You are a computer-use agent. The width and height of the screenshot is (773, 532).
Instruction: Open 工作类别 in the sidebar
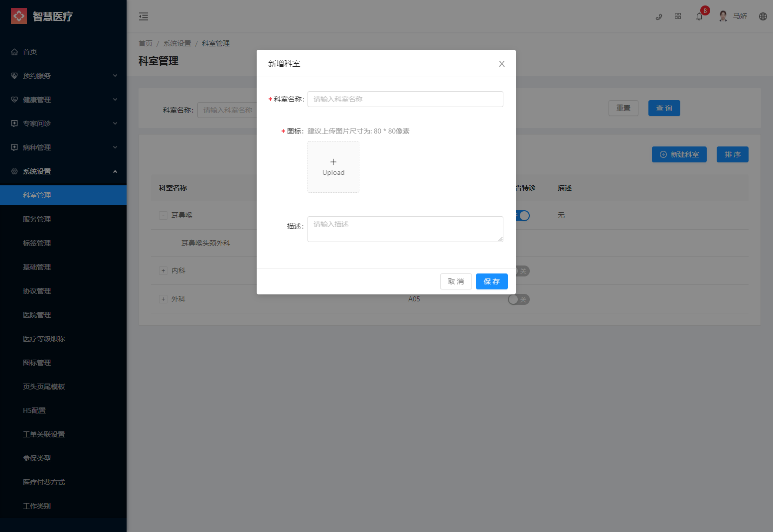(x=63, y=506)
